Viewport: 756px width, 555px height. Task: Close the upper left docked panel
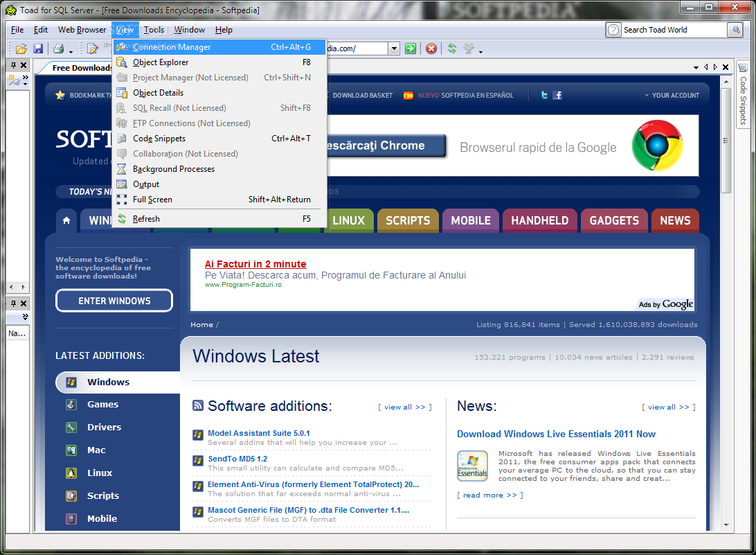click(23, 65)
